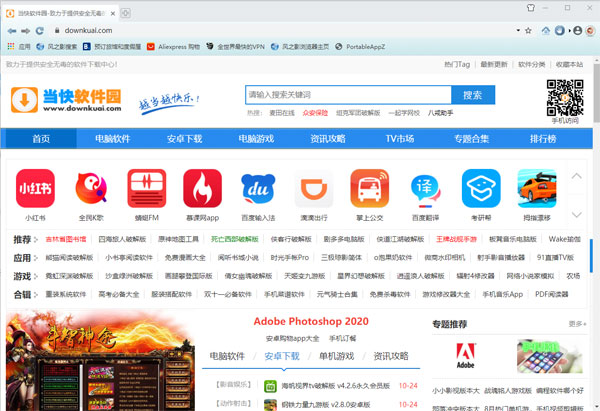Open the 风之影搜索 bookmark
600x411 pixels.
(57, 47)
